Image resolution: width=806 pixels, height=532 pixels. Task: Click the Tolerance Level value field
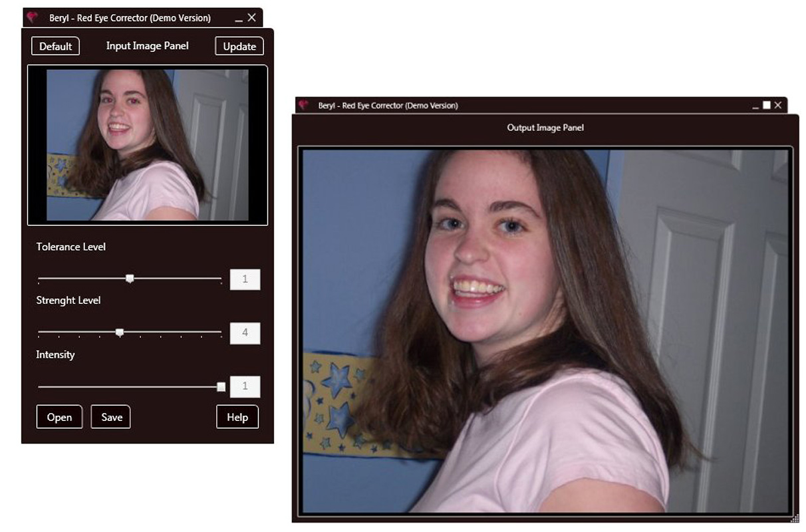(245, 279)
